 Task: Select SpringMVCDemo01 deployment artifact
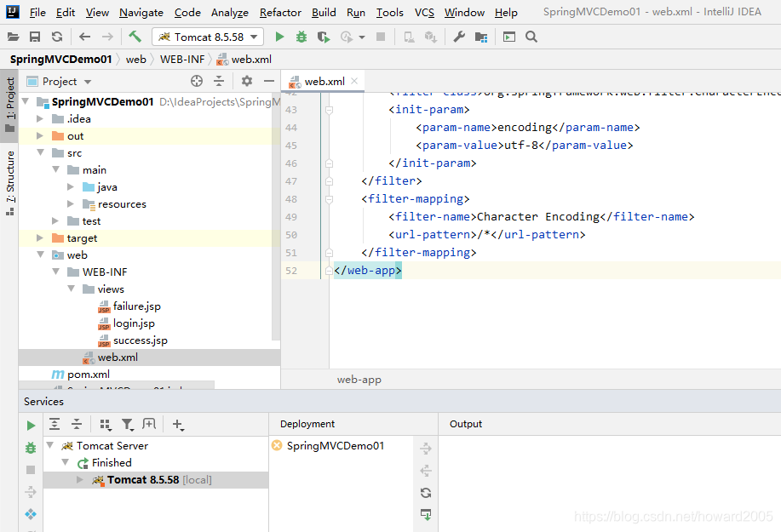pos(336,446)
